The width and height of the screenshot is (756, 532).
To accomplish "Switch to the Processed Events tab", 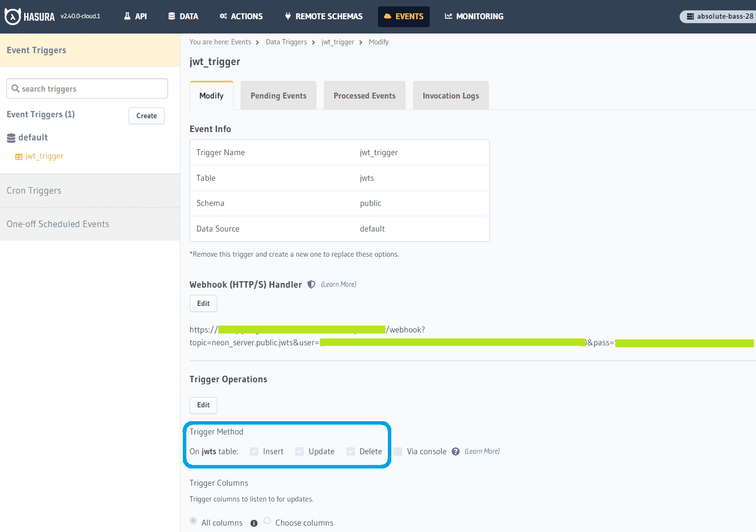I will coord(365,96).
